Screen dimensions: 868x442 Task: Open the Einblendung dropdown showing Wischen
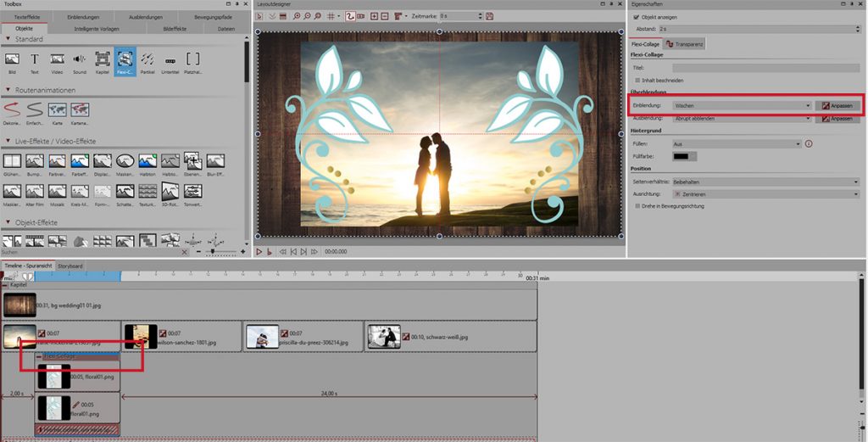pos(741,105)
